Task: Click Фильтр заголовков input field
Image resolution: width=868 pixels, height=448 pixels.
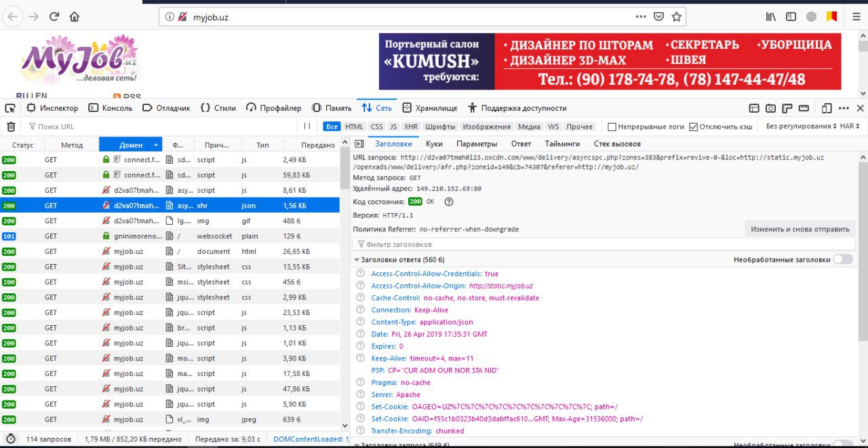Action: (604, 244)
